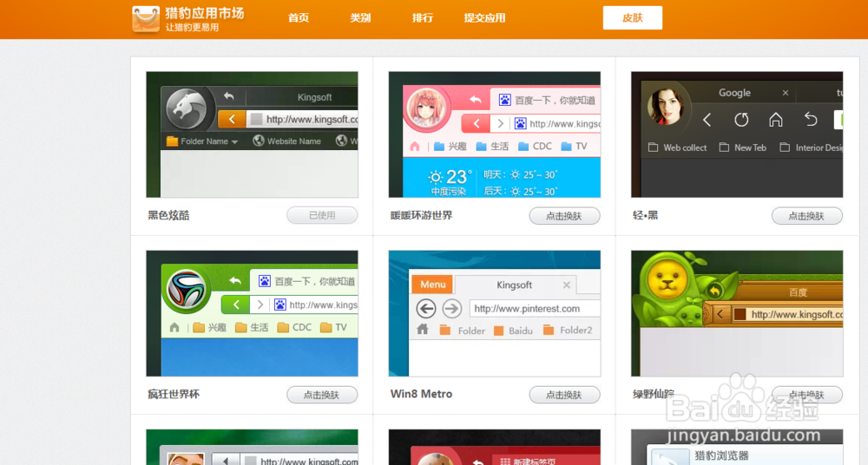
Task: Click the 已使用 button for 黑色炫酷
Action: [322, 215]
